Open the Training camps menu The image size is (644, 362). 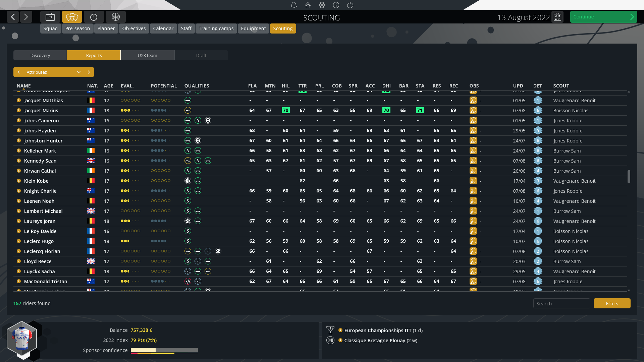[x=216, y=28]
